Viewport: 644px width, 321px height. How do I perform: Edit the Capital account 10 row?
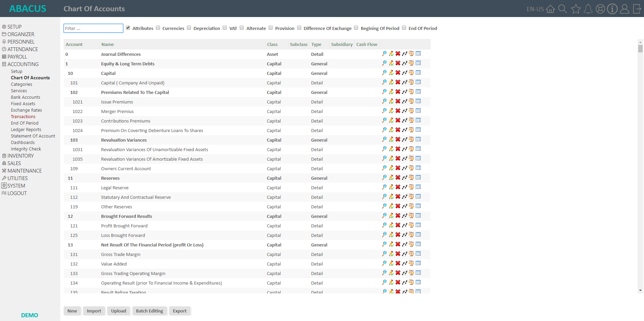pyautogui.click(x=391, y=73)
